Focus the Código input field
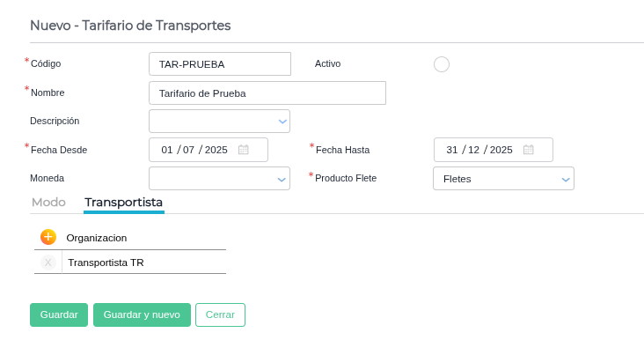The width and height of the screenshot is (644, 355). coord(220,64)
